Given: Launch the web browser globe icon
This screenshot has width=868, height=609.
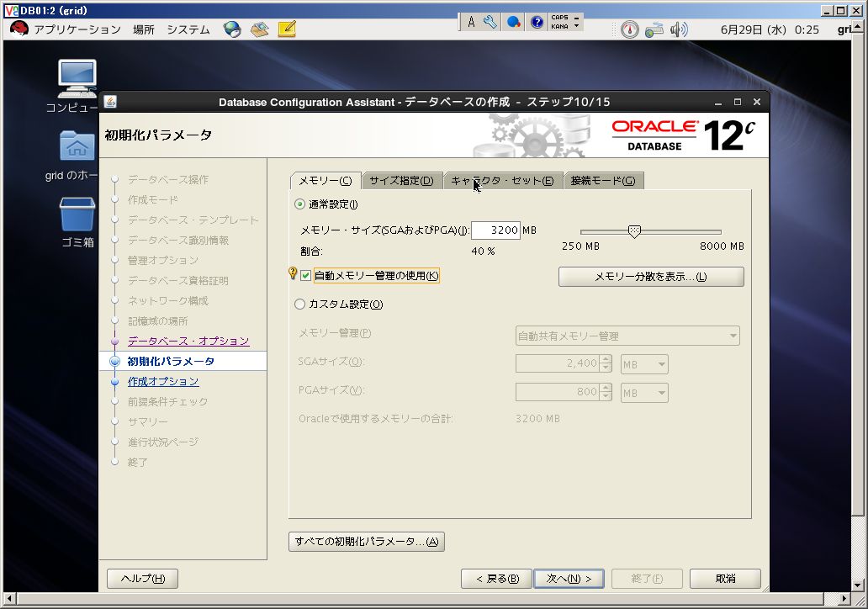Looking at the screenshot, I should tap(232, 29).
